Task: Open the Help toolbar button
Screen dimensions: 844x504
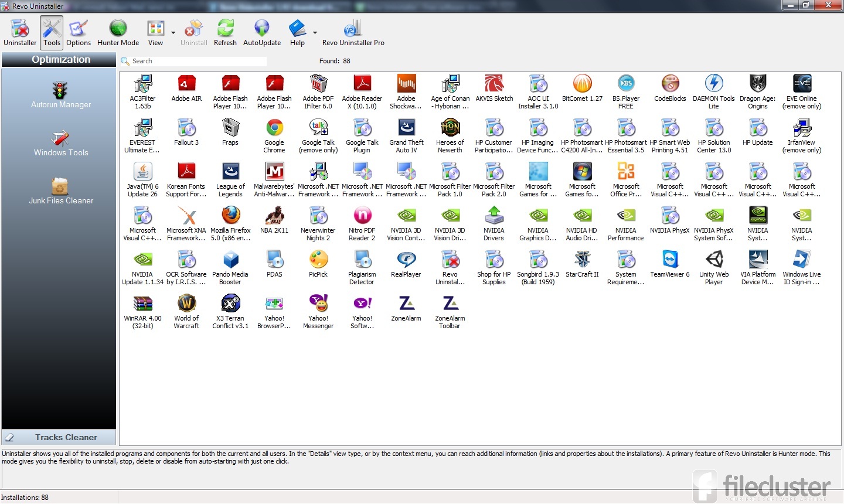Action: tap(298, 32)
